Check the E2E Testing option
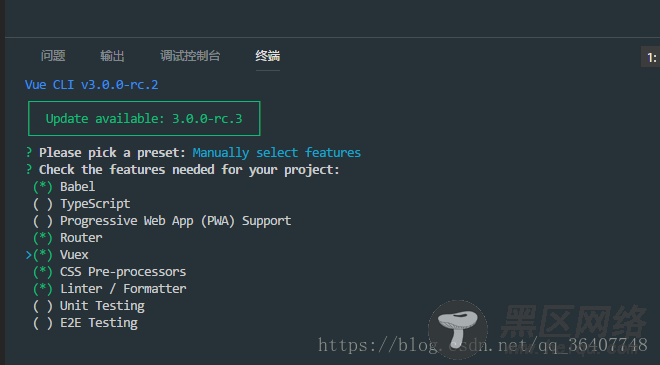Viewport: 660px width, 365px height. 43,323
